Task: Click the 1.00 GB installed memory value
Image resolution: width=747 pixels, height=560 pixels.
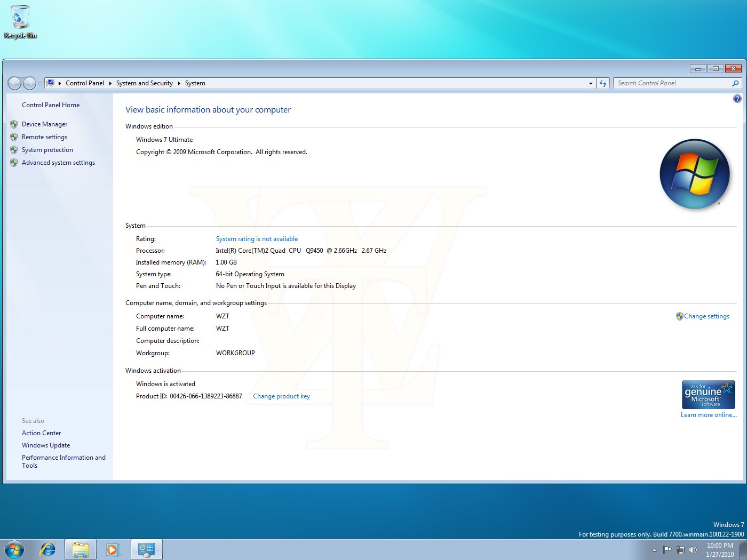Action: point(226,262)
